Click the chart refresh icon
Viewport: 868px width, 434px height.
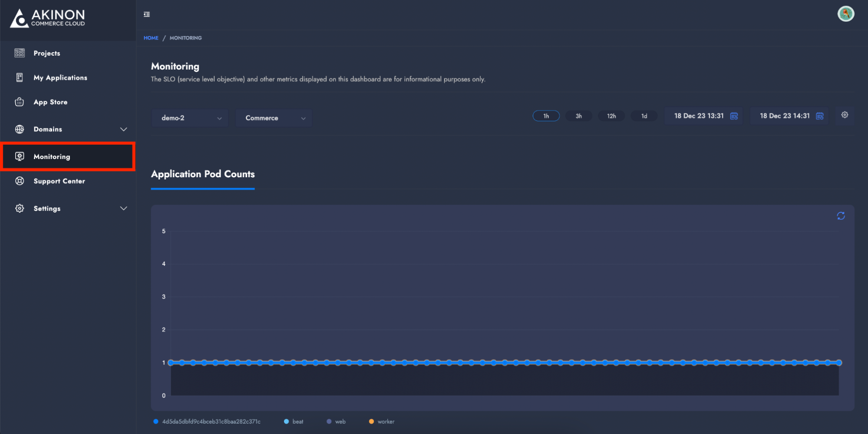(840, 216)
